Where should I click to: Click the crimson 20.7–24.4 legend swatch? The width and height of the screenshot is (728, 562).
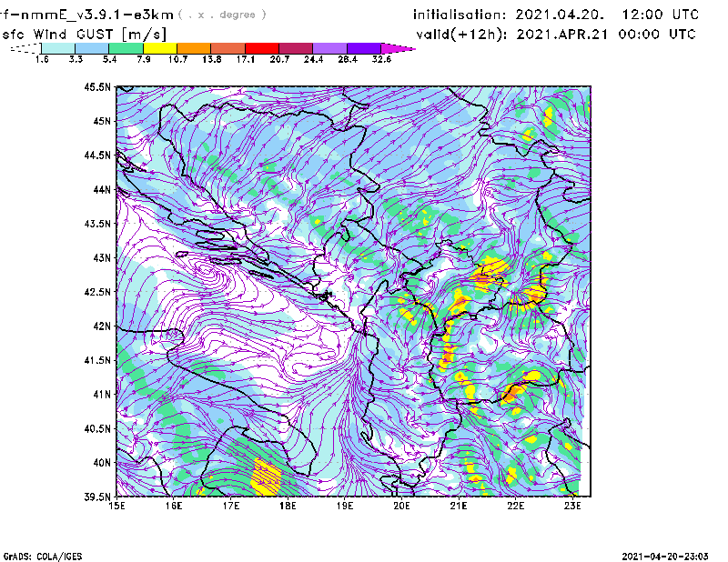(296, 48)
